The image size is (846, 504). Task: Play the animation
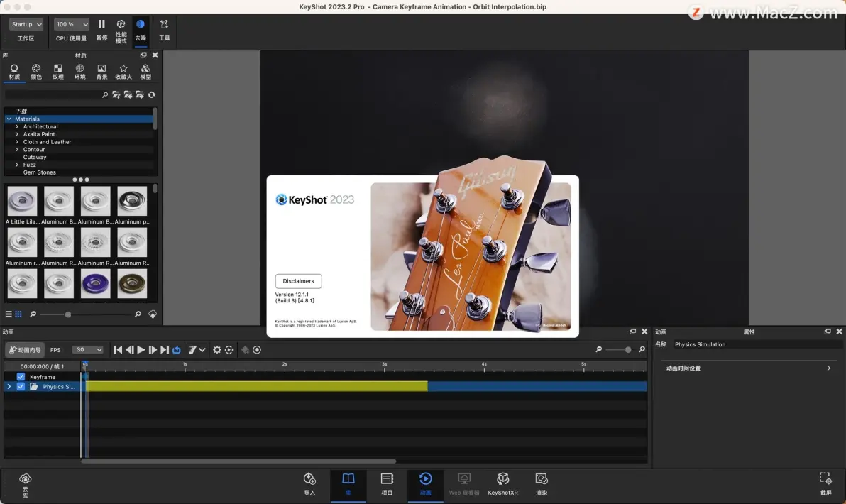(141, 350)
